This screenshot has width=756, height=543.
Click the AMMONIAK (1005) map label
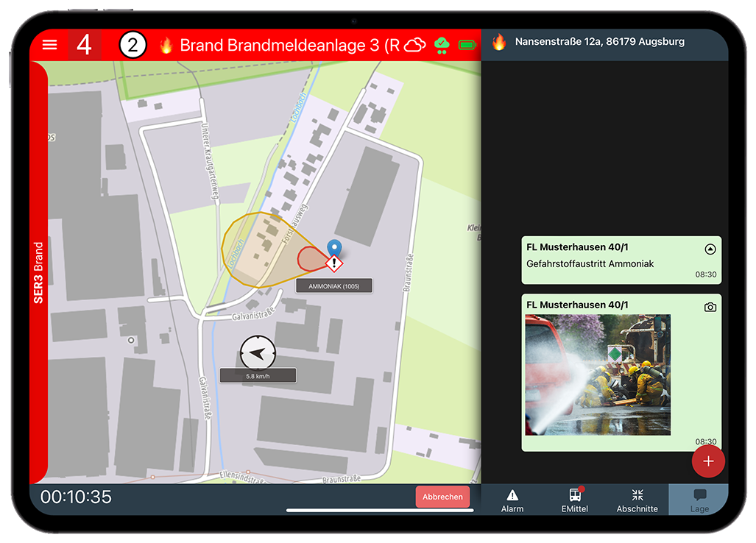(x=334, y=285)
